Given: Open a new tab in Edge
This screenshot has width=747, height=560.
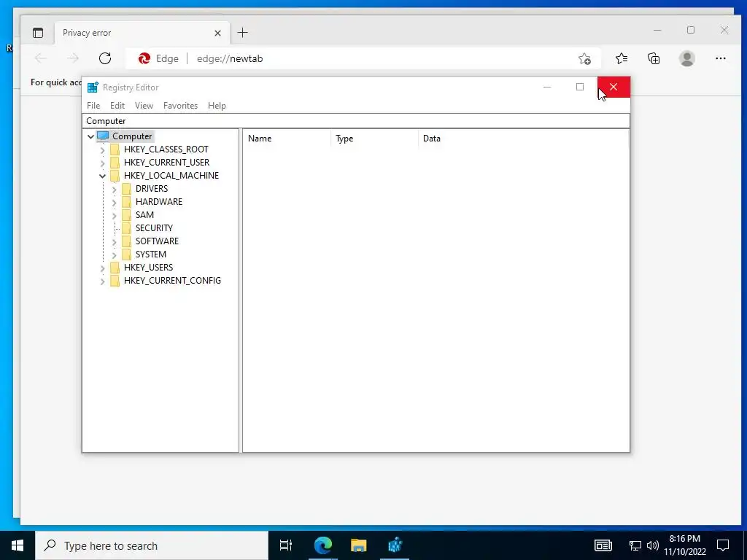Looking at the screenshot, I should coord(242,32).
